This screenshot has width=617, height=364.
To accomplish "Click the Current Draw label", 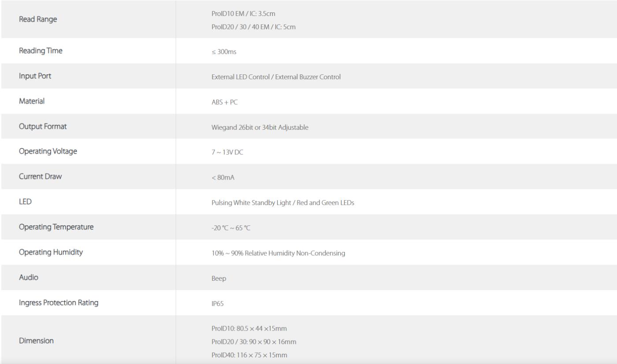I will tap(39, 176).
